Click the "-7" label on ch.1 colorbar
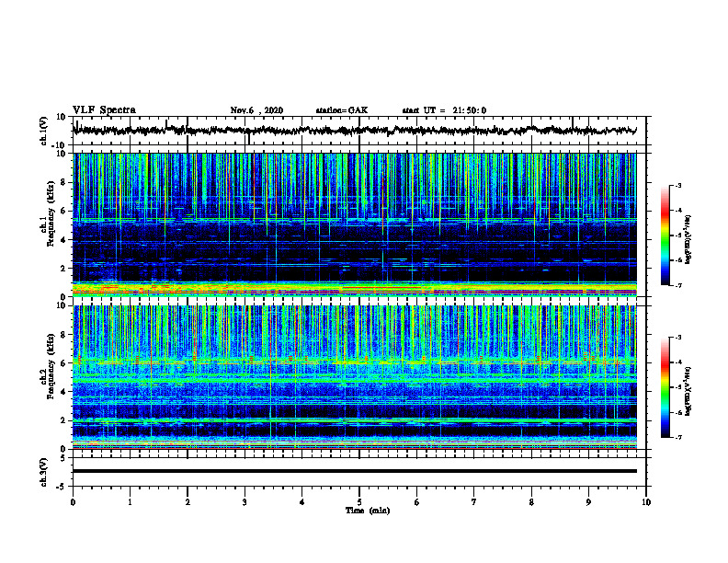Image resolution: width=728 pixels, height=563 pixels. tap(678, 285)
